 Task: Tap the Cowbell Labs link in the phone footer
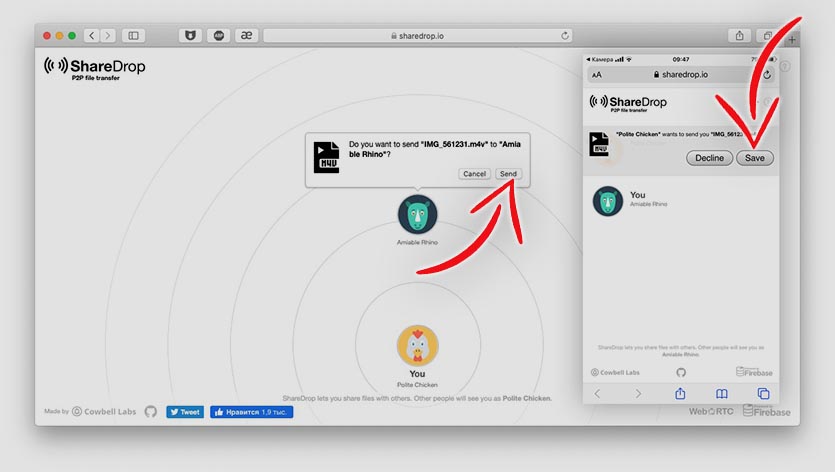coord(615,372)
